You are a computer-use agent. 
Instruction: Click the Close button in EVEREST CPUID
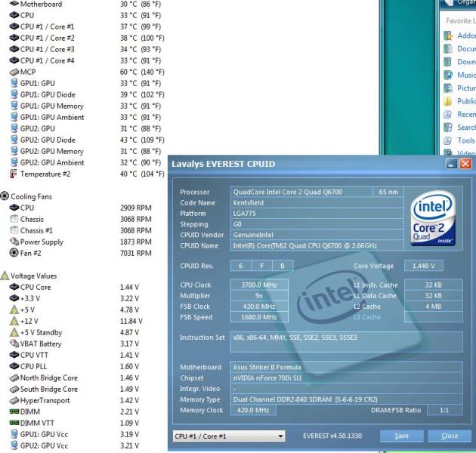[x=450, y=436]
